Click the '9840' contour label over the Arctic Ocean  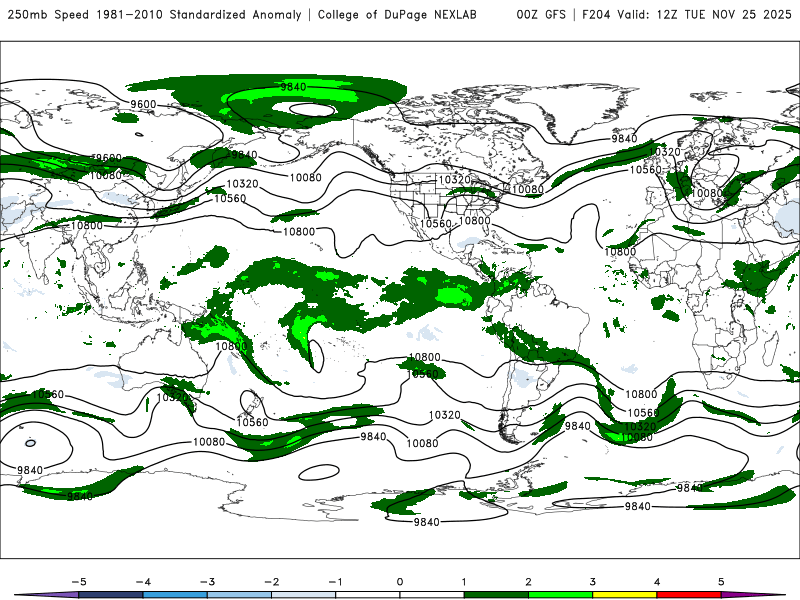(293, 87)
